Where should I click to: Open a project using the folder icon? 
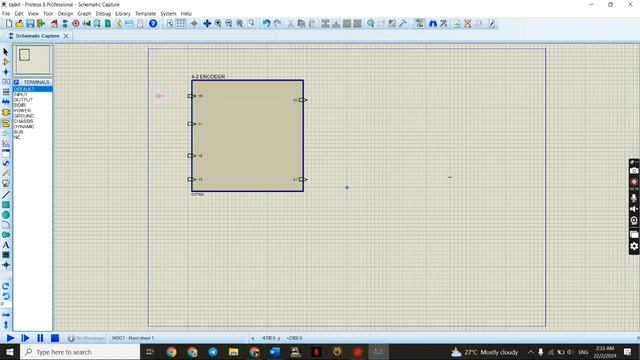(20, 24)
